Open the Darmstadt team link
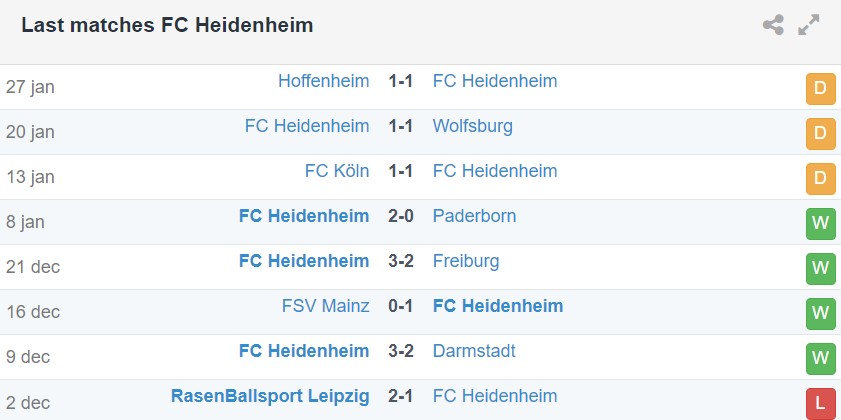The image size is (841, 420). pos(475,351)
